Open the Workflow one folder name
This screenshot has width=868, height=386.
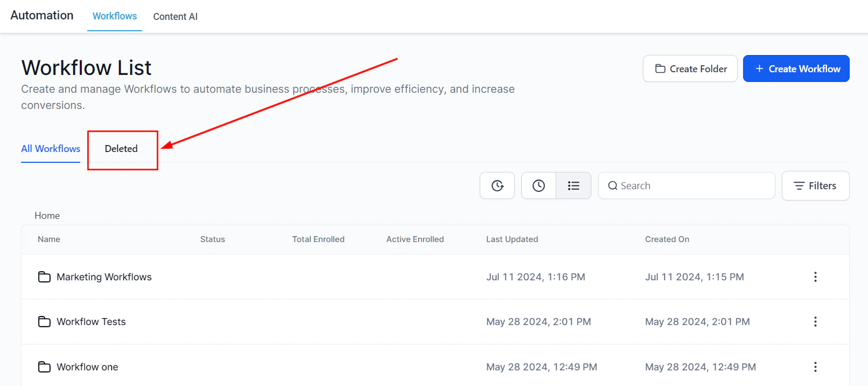point(87,367)
